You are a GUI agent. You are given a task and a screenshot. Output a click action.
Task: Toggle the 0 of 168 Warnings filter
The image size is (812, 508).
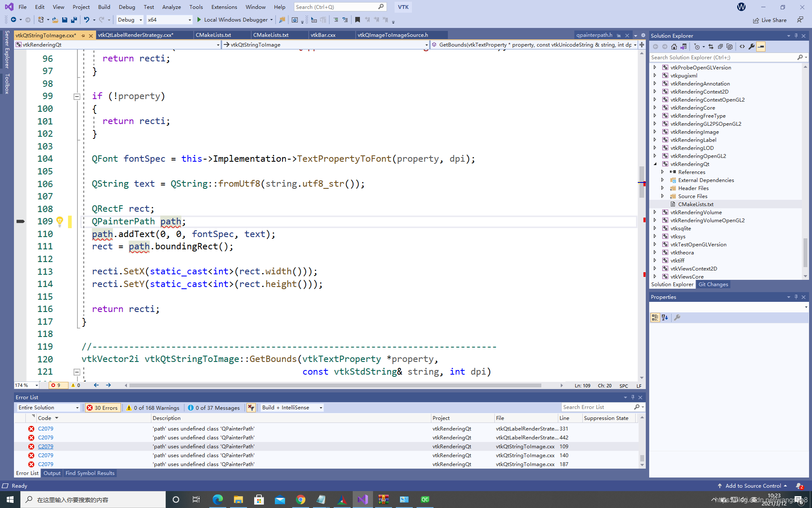pyautogui.click(x=153, y=408)
